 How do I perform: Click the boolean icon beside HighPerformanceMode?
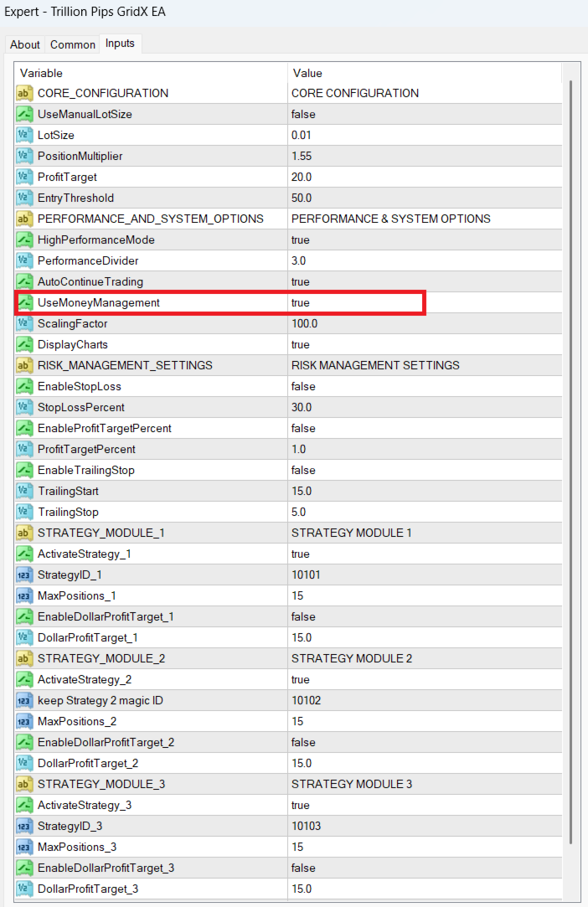coord(23,240)
